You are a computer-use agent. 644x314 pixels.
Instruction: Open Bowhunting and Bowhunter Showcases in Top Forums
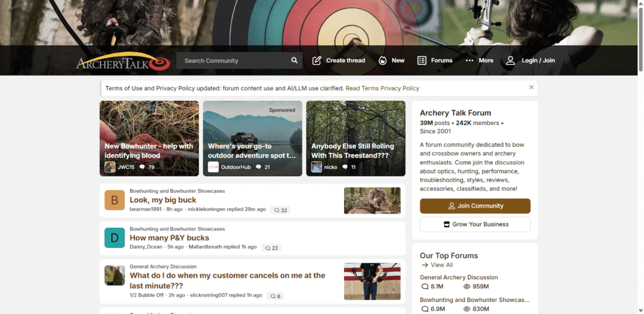click(x=475, y=300)
